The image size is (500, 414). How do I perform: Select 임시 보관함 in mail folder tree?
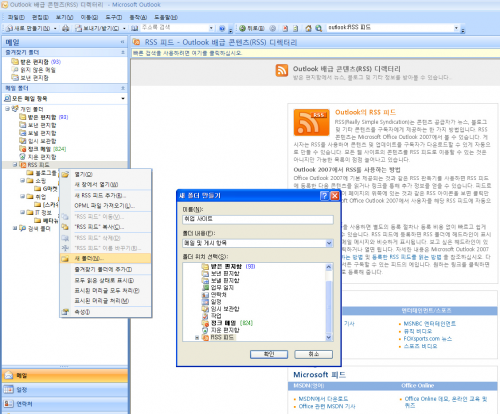point(42,141)
